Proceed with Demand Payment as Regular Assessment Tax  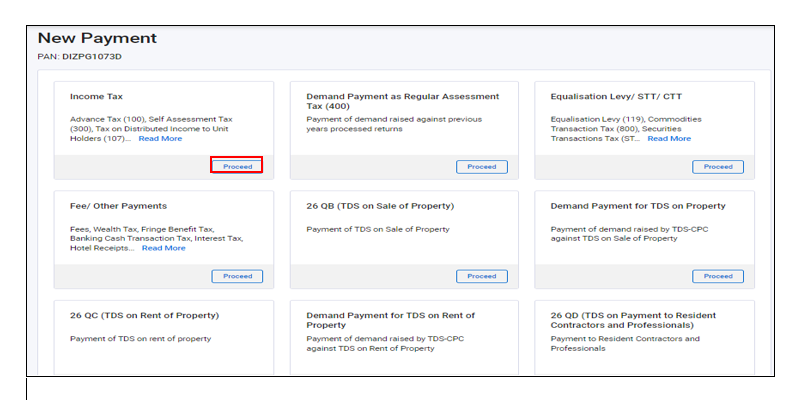[481, 167]
